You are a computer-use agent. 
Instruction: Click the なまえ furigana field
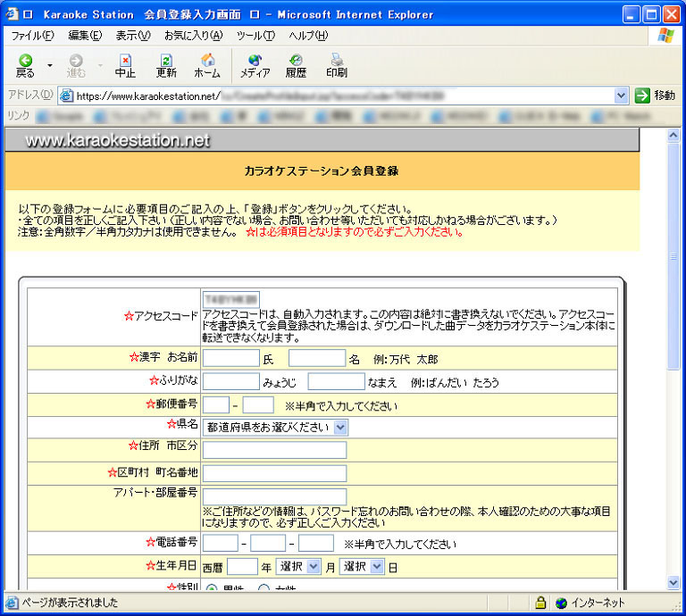[336, 382]
